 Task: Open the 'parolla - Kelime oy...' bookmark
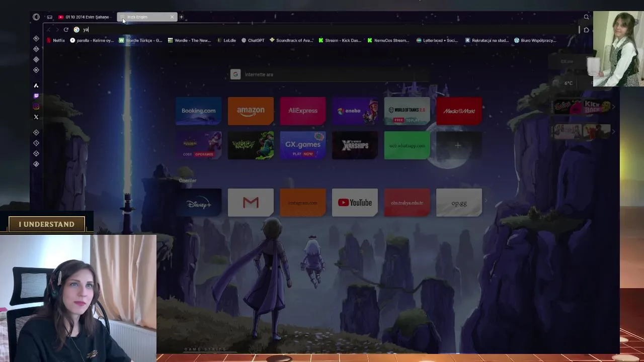point(92,40)
